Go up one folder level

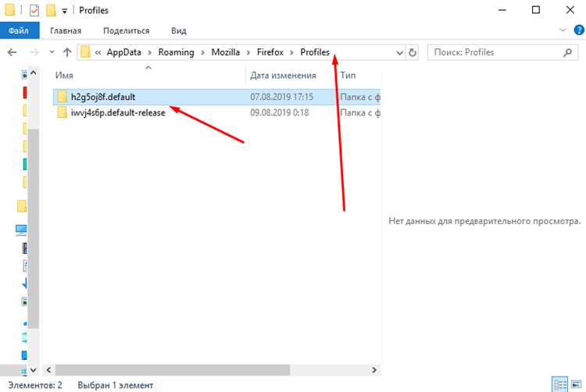pos(67,52)
